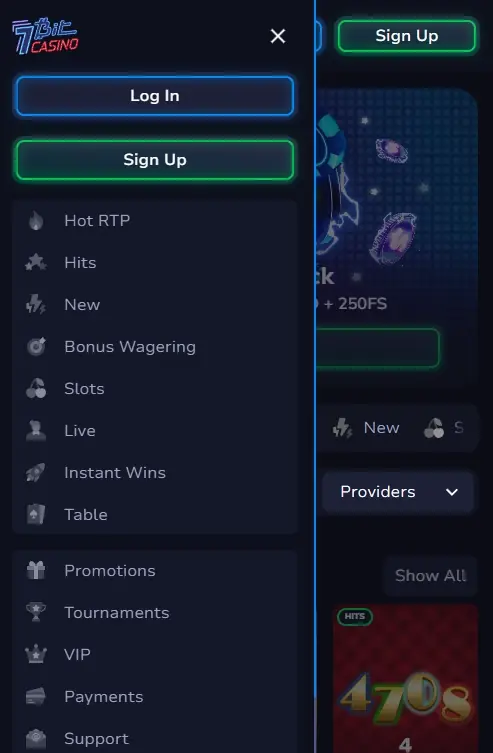
Task: Click the Table cards icon
Action: [36, 514]
